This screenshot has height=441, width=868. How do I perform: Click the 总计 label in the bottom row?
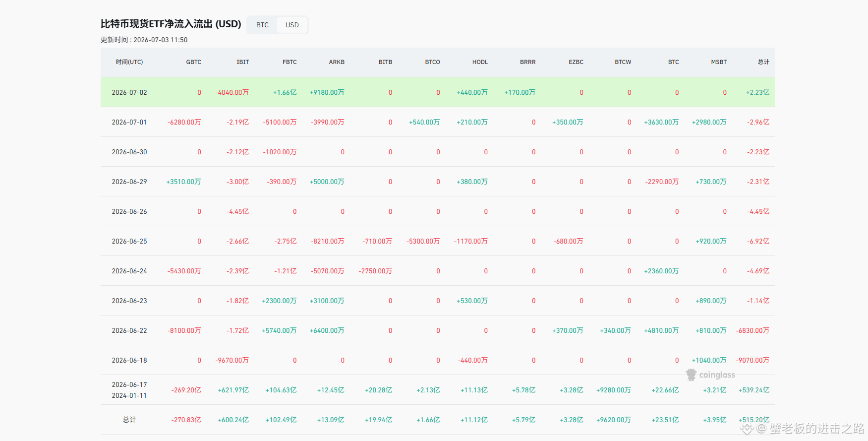click(129, 420)
